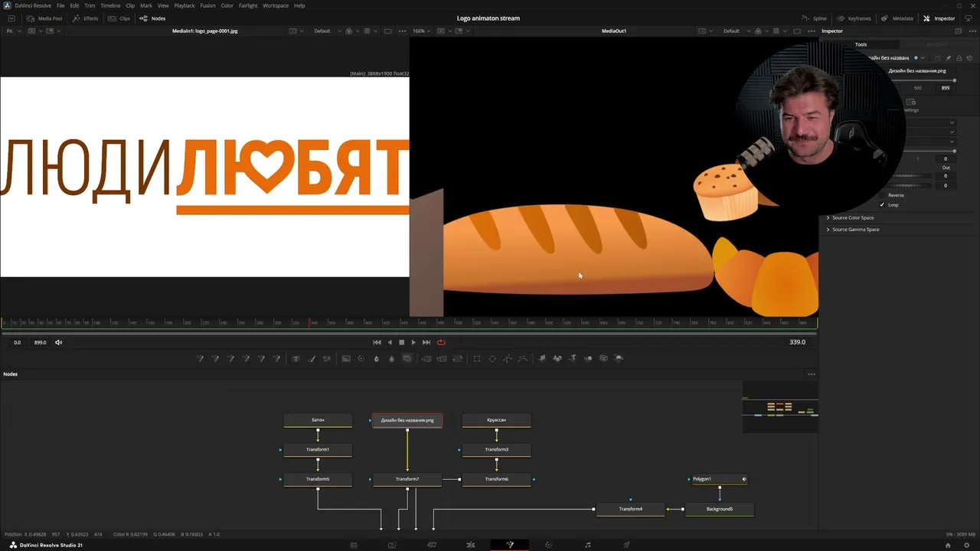
Task: Open the 166% zoom dropdown
Action: tap(423, 31)
